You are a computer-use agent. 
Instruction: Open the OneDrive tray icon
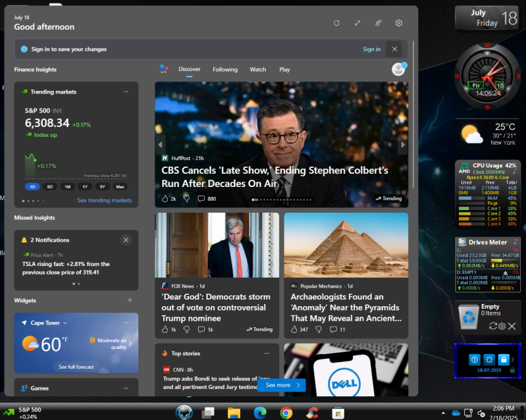coord(456,413)
